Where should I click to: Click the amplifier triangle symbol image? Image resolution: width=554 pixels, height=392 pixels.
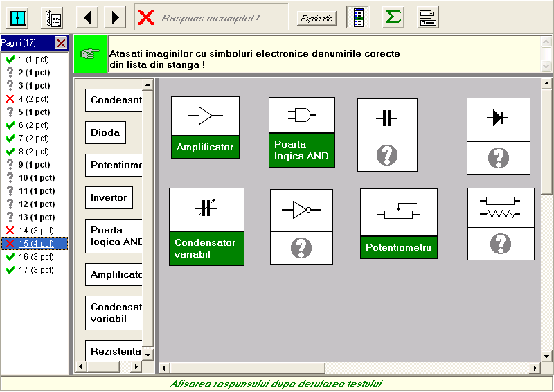[205, 116]
